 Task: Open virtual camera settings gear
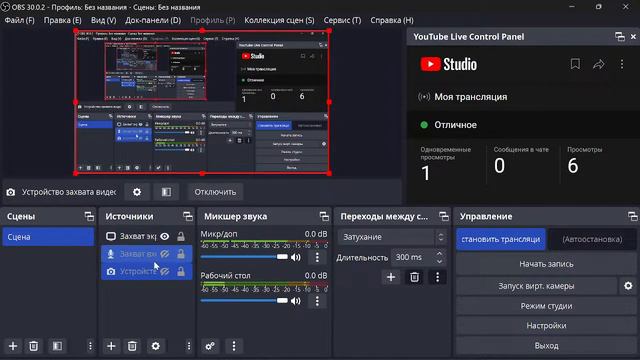(x=628, y=286)
